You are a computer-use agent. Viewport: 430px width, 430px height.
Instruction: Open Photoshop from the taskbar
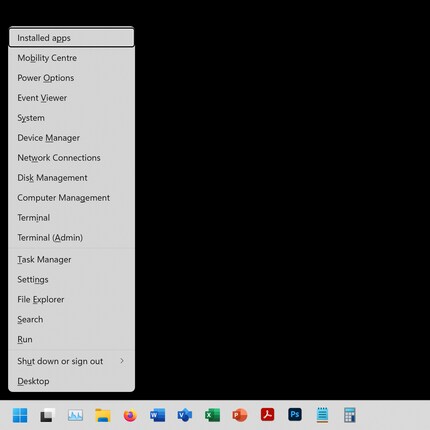click(x=295, y=415)
